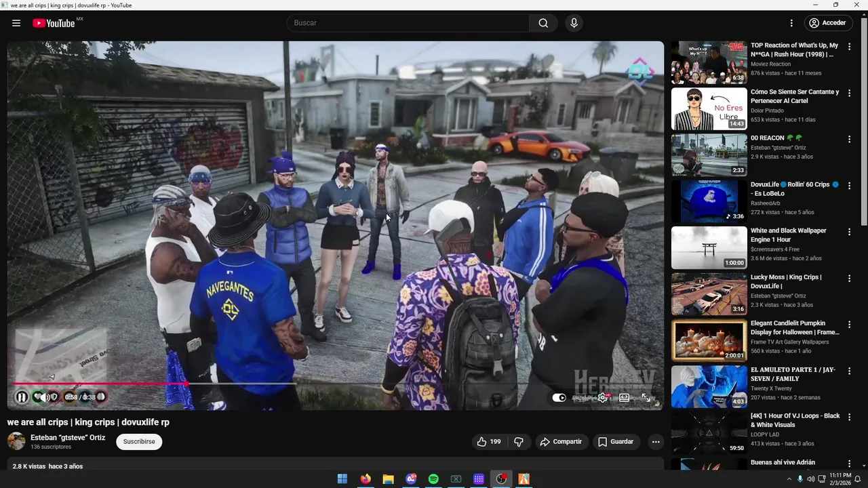Open options for White and Black Wallpaper
The width and height of the screenshot is (868, 488).
(x=849, y=232)
